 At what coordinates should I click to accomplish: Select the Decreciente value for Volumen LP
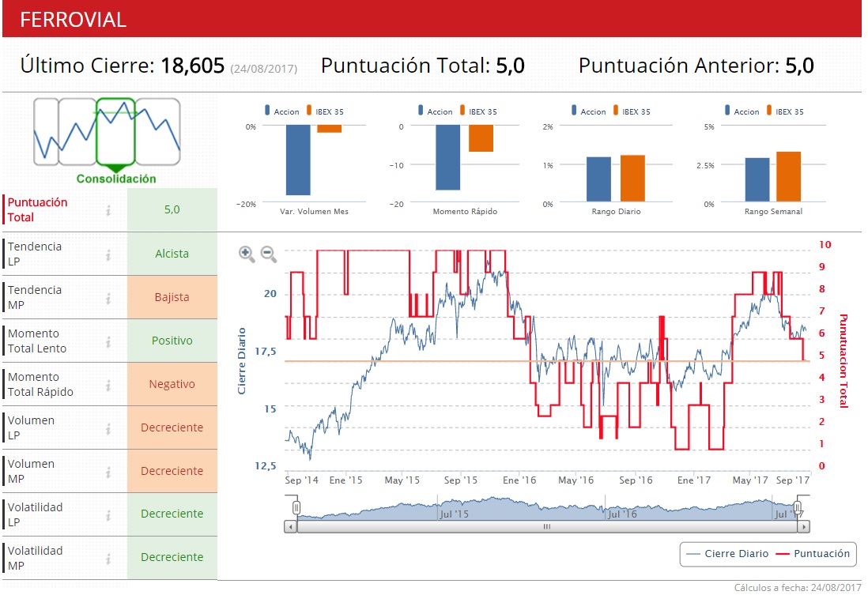point(172,427)
